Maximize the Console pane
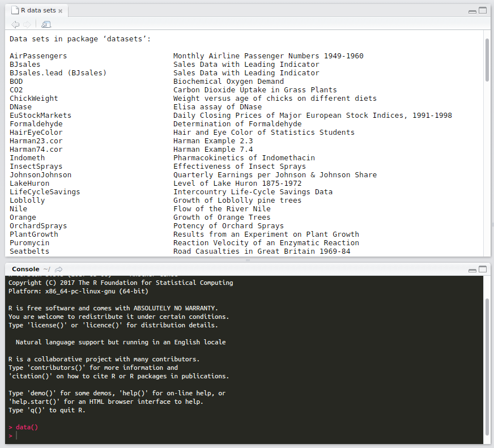 click(483, 269)
